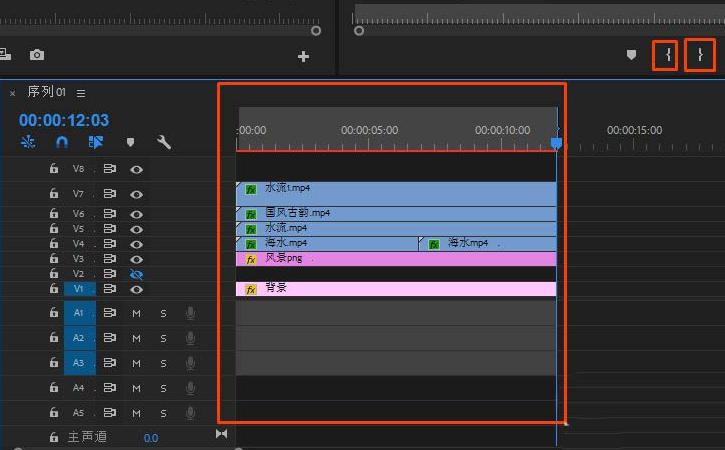Select the second 海水.mp4 clip
The height and width of the screenshot is (450, 725).
(x=487, y=244)
